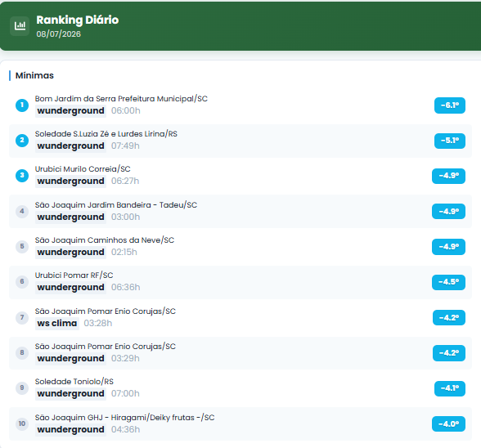Click the grey rank 10 badge
The height and width of the screenshot is (448, 481).
(x=22, y=423)
